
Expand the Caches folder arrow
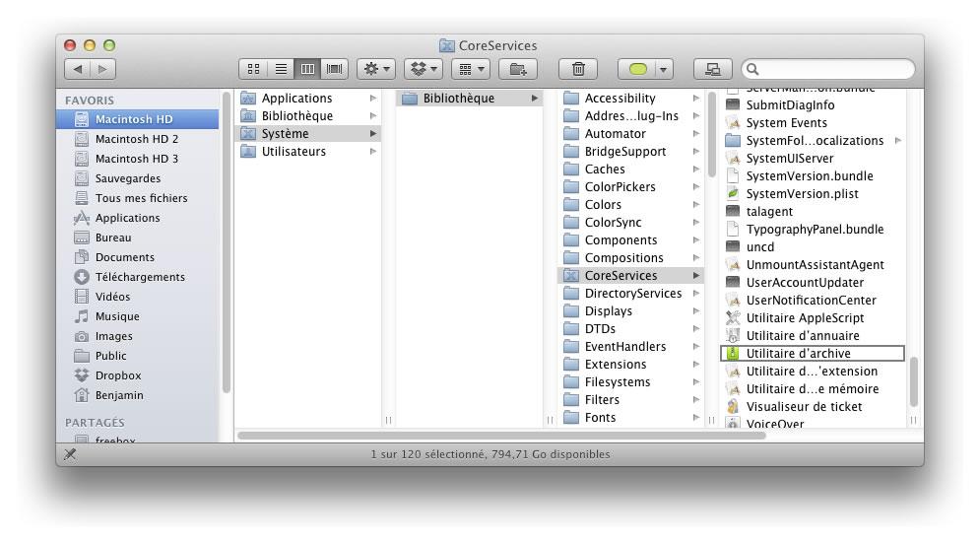pos(696,169)
